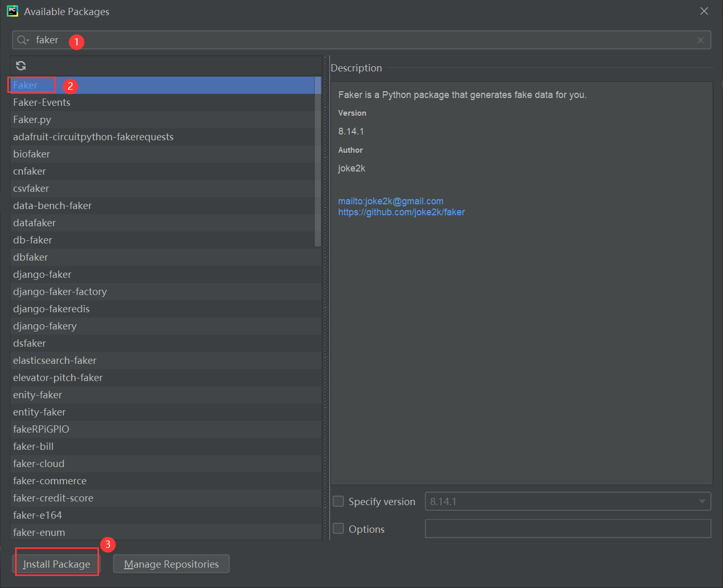723x588 pixels.
Task: Select the elevator-pitch-faker package
Action: (166, 378)
